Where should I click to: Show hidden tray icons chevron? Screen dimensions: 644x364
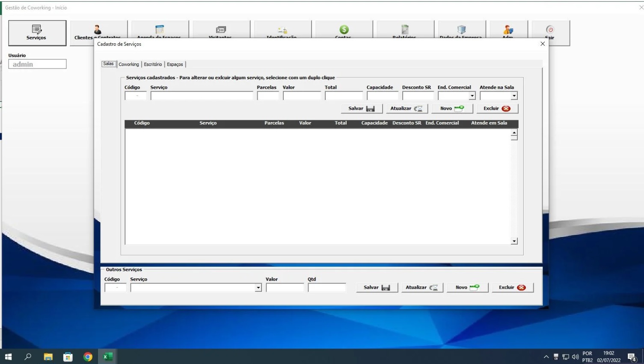pyautogui.click(x=546, y=357)
